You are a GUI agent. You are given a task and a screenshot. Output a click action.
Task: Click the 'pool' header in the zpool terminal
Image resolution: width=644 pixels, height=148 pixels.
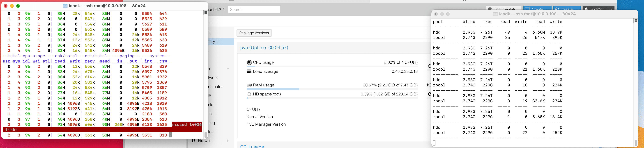click(438, 22)
